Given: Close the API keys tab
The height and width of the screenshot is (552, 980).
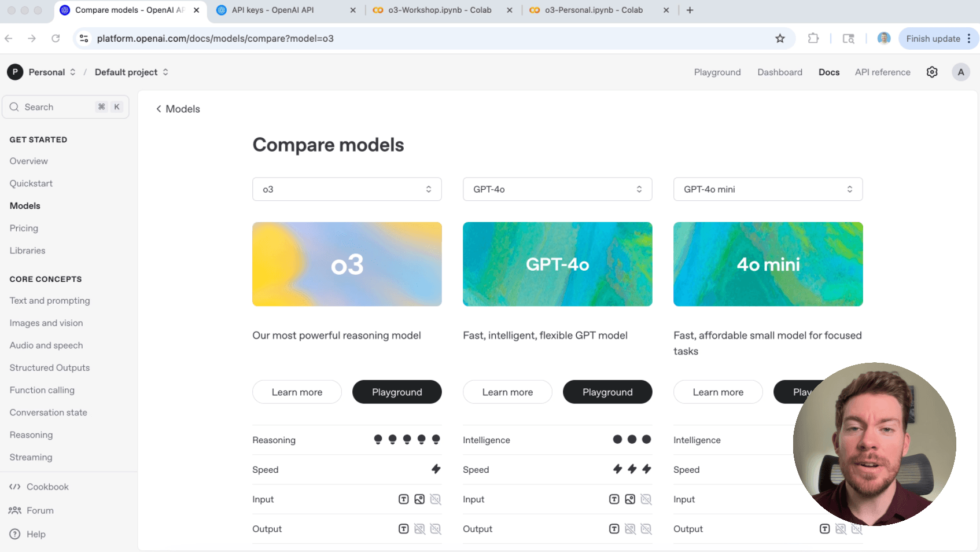Looking at the screenshot, I should point(353,10).
